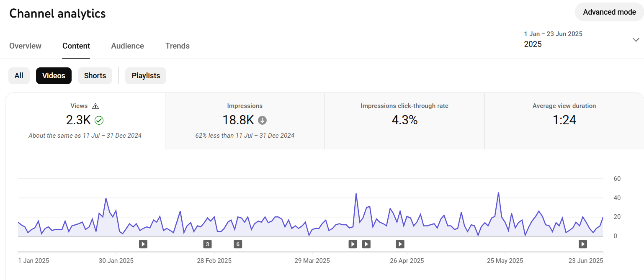Select the All content filter chip
The height and width of the screenshot is (280, 644).
[19, 76]
